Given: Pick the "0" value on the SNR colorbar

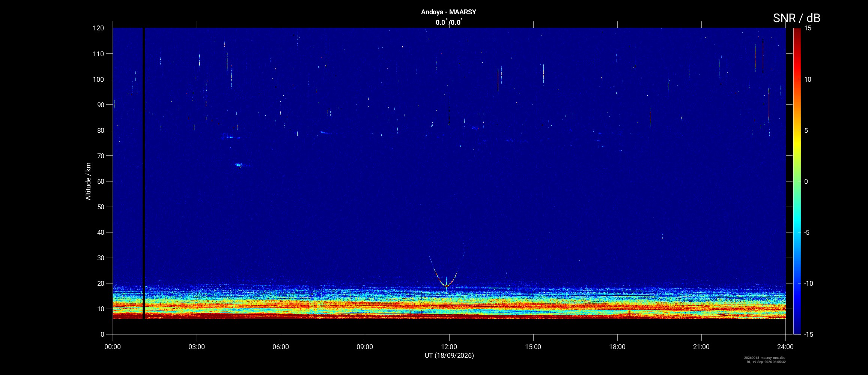Looking at the screenshot, I should click(x=806, y=181).
